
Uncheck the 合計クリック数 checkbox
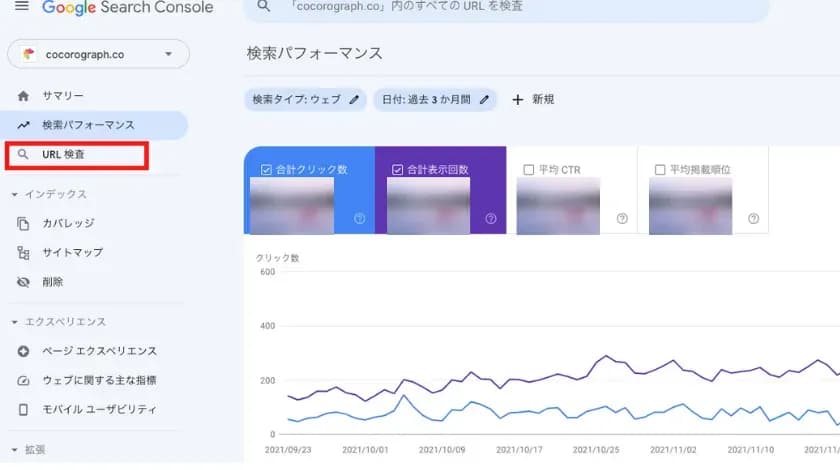(x=264, y=170)
